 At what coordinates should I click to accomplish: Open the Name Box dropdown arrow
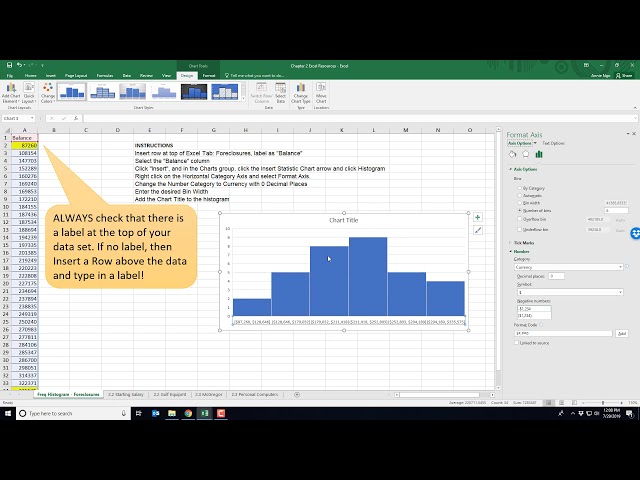pyautogui.click(x=32, y=118)
